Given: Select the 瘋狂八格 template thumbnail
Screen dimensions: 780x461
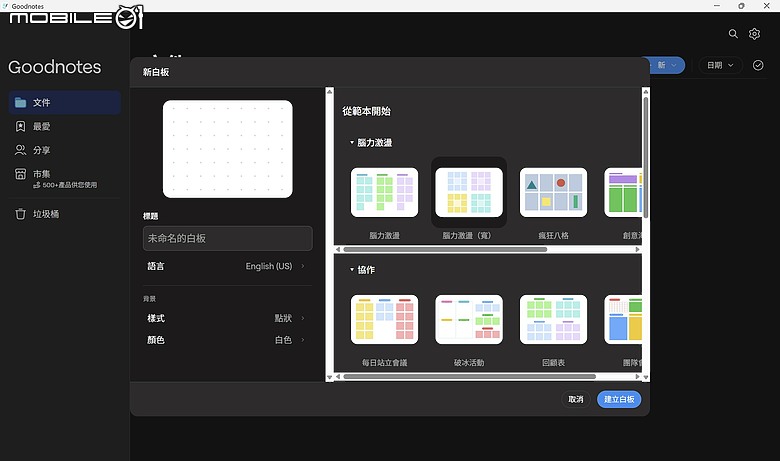Looking at the screenshot, I should click(x=553, y=192).
